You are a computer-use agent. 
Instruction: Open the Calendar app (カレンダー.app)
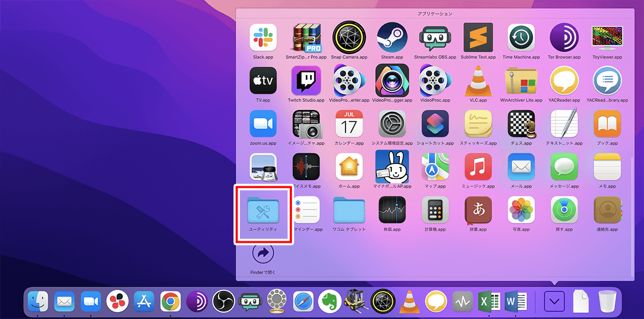[349, 124]
